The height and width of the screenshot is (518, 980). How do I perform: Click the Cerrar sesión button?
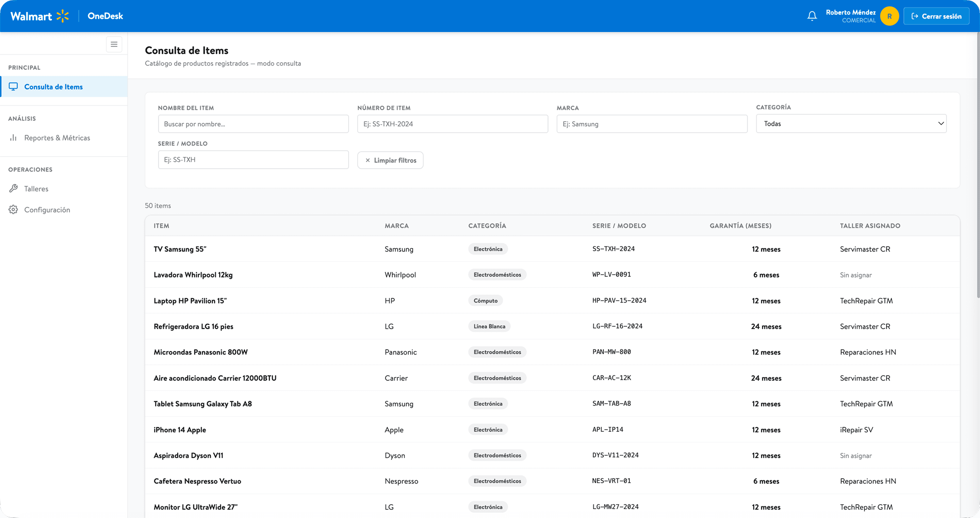[936, 16]
